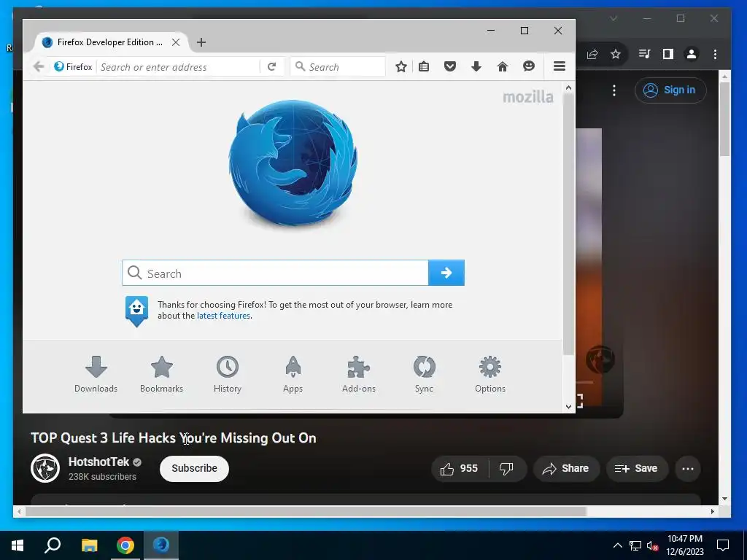Open the Firefox hamburger menu
Screen dimensions: 747x560
[x=560, y=66]
